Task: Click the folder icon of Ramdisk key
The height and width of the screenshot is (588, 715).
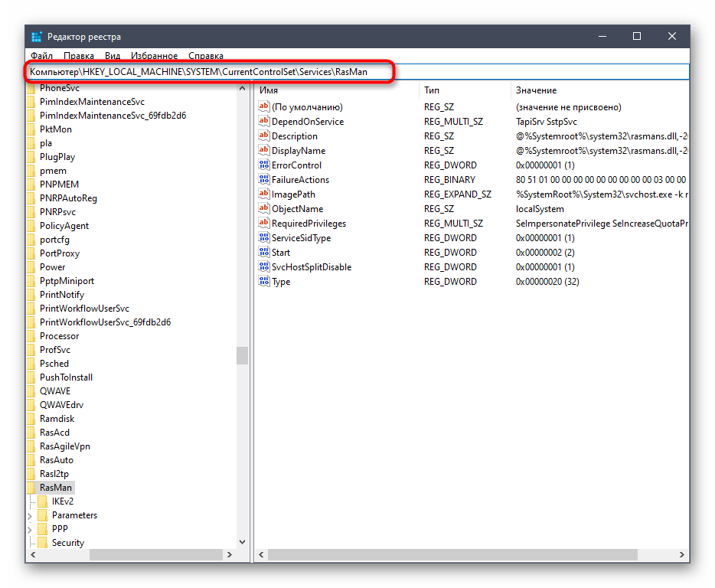Action: point(31,419)
